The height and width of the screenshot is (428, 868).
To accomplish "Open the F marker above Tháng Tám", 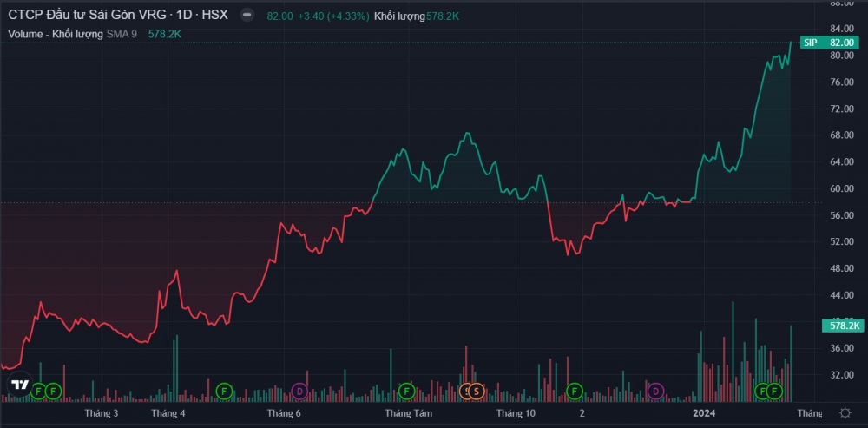I will point(405,391).
